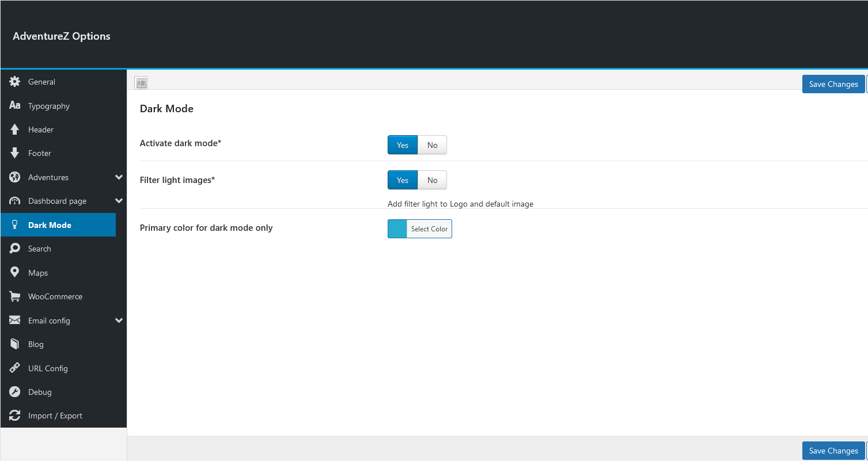This screenshot has width=868, height=461.
Task: Click the Maps pin icon
Action: [x=15, y=273]
